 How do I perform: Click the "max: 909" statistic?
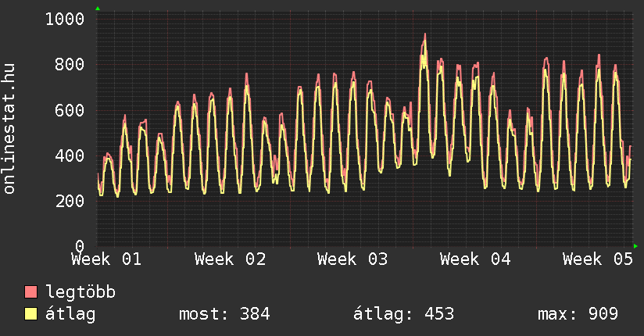click(x=578, y=314)
